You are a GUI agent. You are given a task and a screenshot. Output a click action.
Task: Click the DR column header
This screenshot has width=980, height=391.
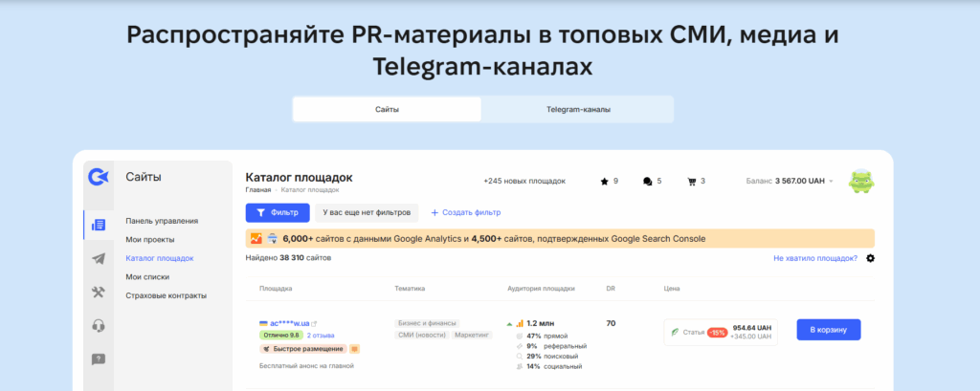[611, 289]
